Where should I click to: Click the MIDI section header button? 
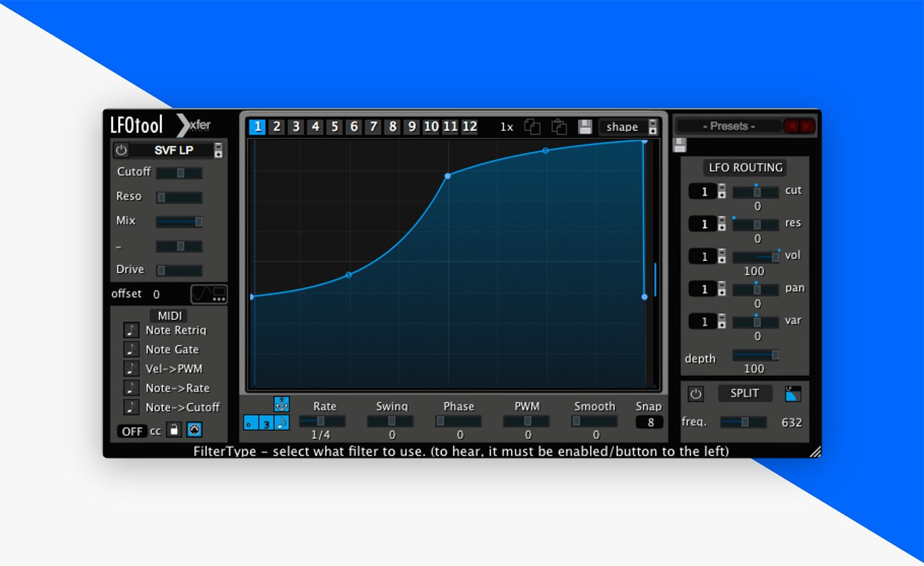pos(169,316)
